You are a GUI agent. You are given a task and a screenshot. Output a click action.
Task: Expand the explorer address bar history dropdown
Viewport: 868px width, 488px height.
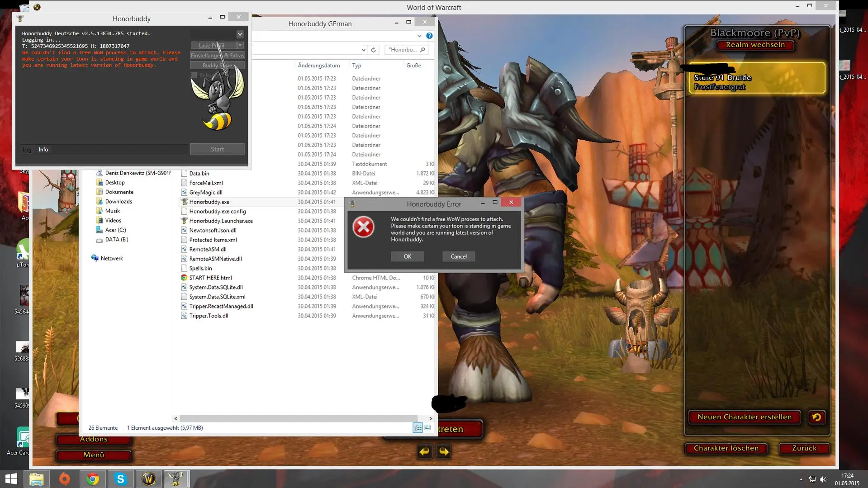coord(363,50)
